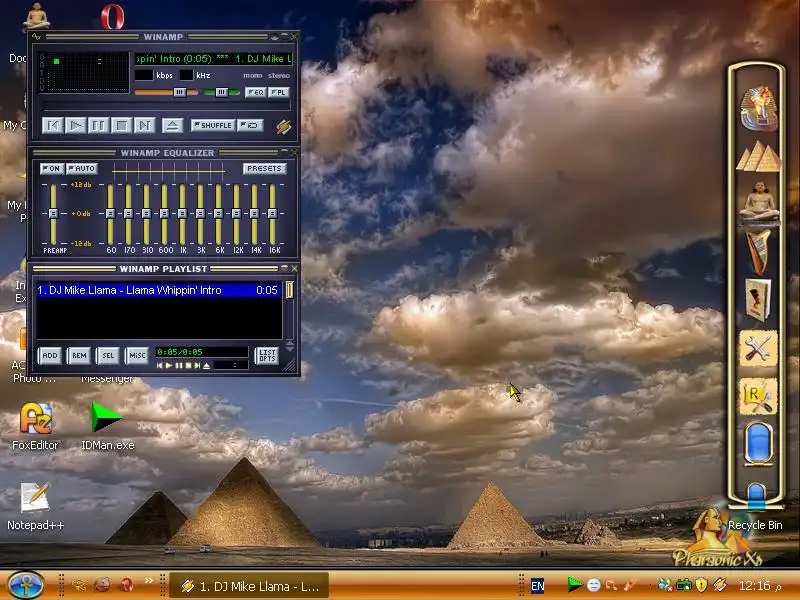
Task: Expand the quick launch chevron on taskbar
Action: point(148,581)
